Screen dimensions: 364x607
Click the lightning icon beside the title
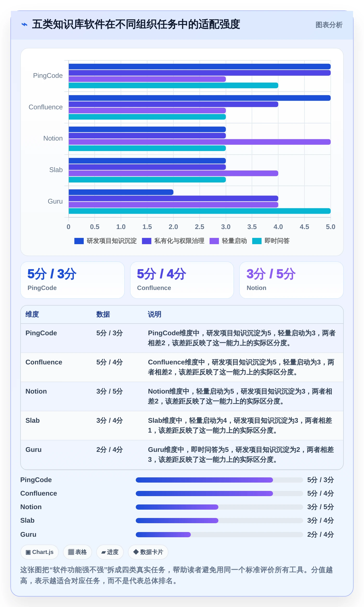[24, 25]
